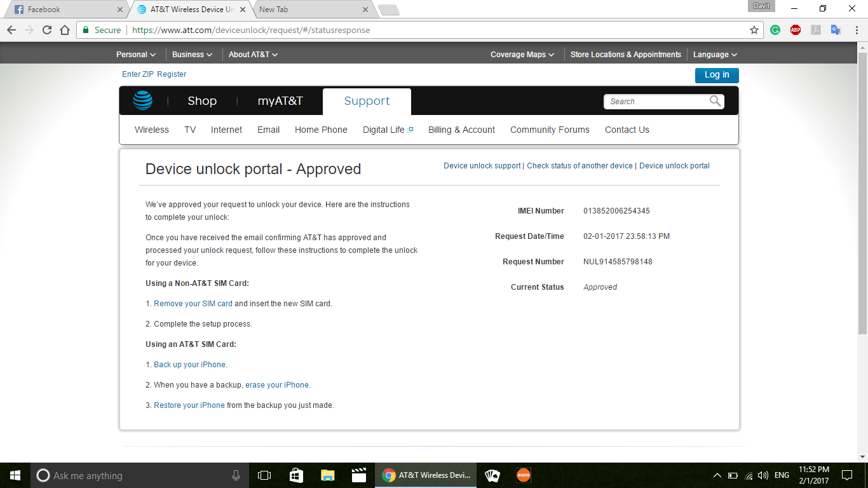Open the Wireless support menu
868x488 pixels.
tap(152, 130)
